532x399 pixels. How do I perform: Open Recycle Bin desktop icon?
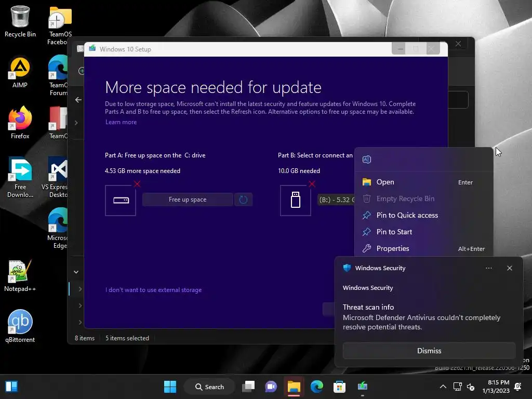click(x=20, y=21)
